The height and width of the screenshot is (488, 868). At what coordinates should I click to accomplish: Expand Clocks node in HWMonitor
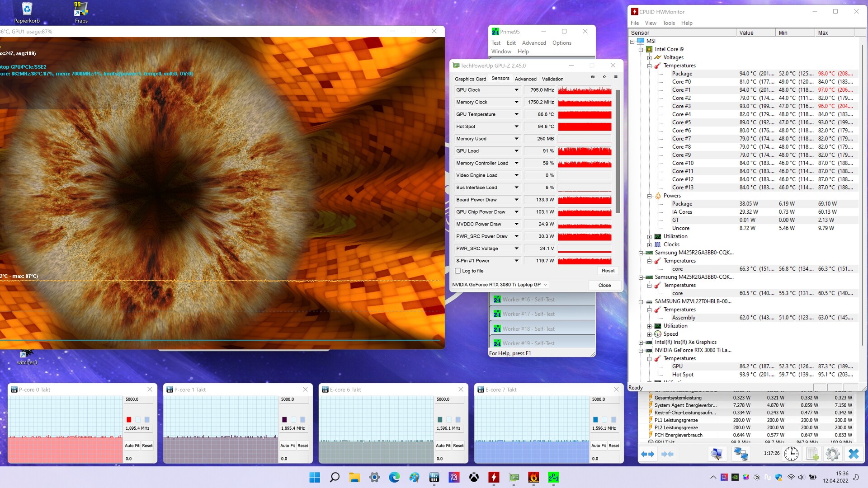(650, 245)
